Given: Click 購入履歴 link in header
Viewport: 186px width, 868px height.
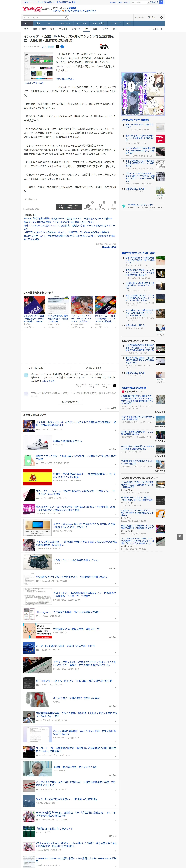Looking at the screenshot, I should (152, 18).
